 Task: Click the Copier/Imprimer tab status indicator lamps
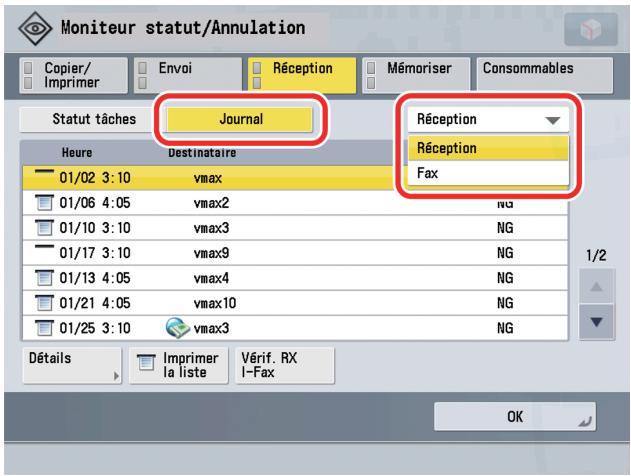28,75
